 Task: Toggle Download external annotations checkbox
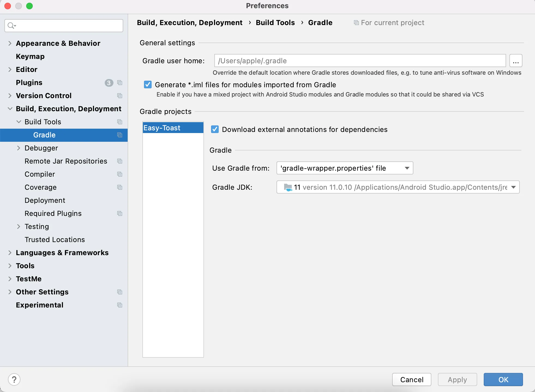point(215,129)
